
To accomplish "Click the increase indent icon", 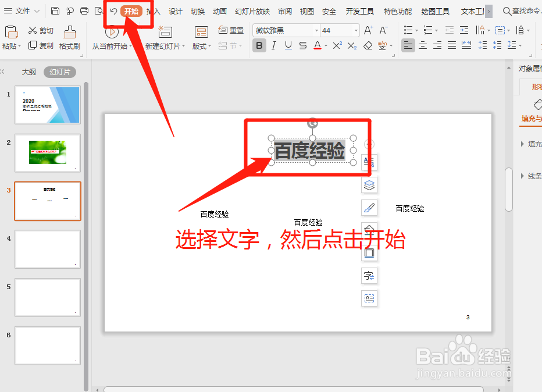I will 464,30.
